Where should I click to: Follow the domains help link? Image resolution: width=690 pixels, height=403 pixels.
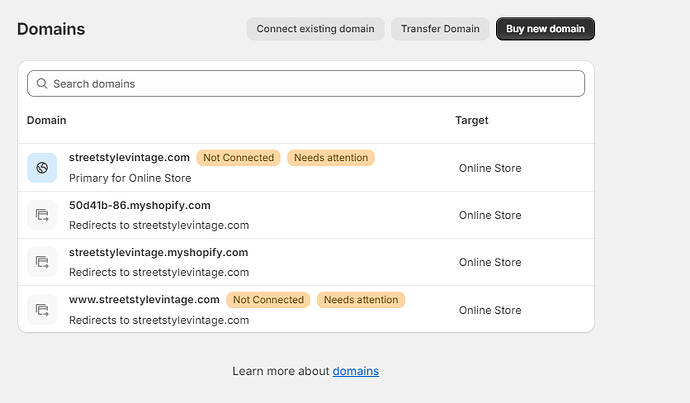click(356, 371)
